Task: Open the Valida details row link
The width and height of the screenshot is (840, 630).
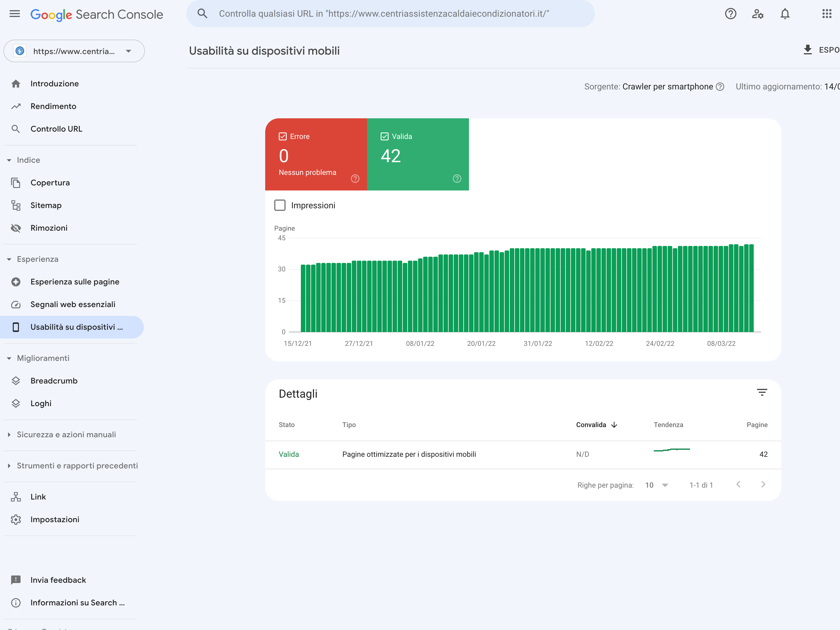Action: [289, 454]
